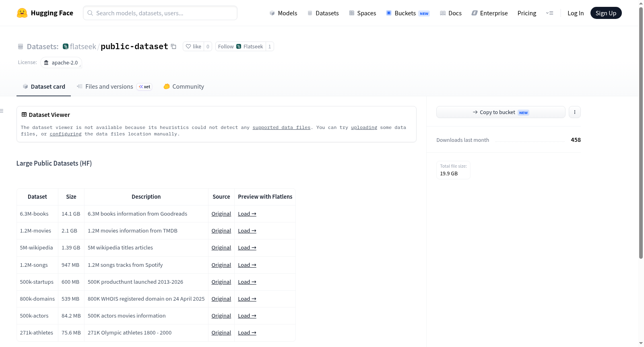Open the Community tab
The width and height of the screenshot is (644, 347).
click(184, 87)
